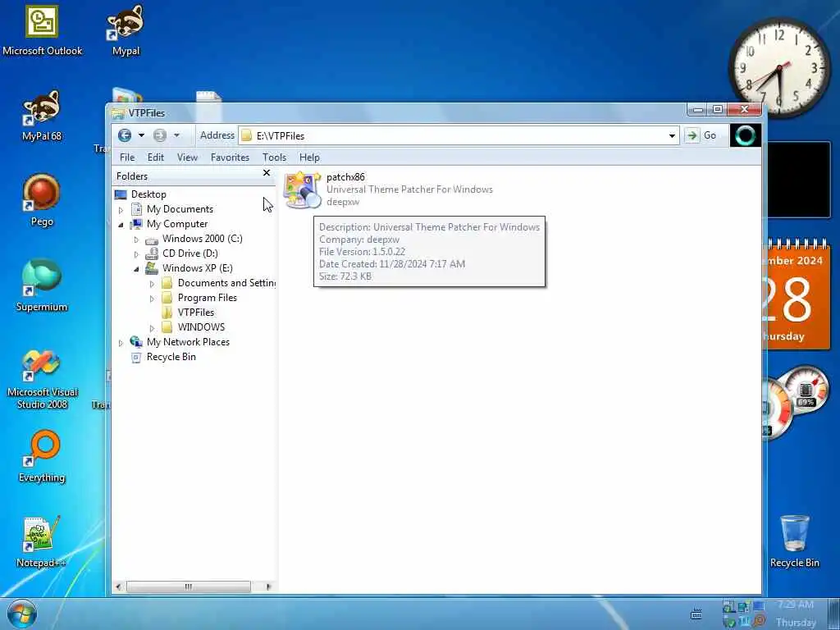Screen dimensions: 840x630
Task: Click the Forward navigation button
Action: [x=160, y=135]
